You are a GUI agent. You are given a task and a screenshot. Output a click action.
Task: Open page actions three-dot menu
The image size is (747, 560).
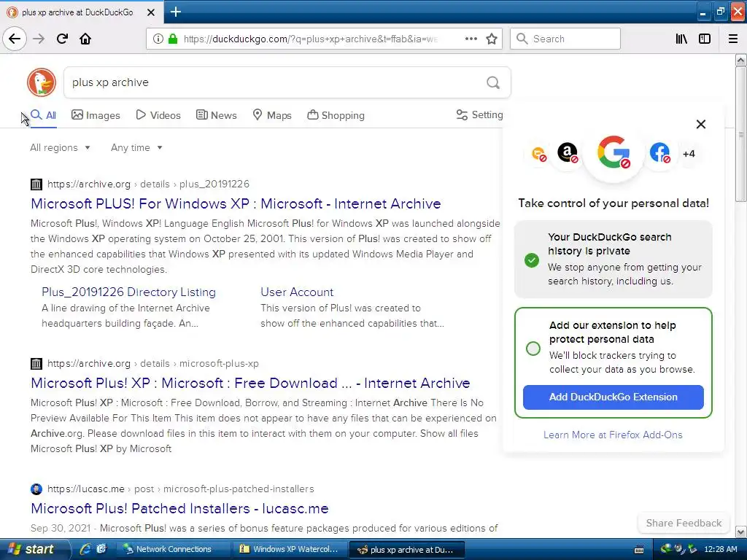click(x=471, y=39)
